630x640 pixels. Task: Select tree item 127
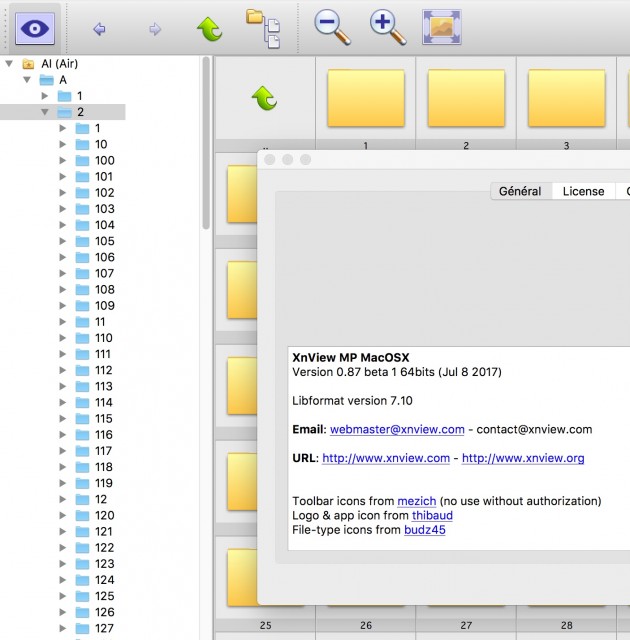[x=104, y=628]
